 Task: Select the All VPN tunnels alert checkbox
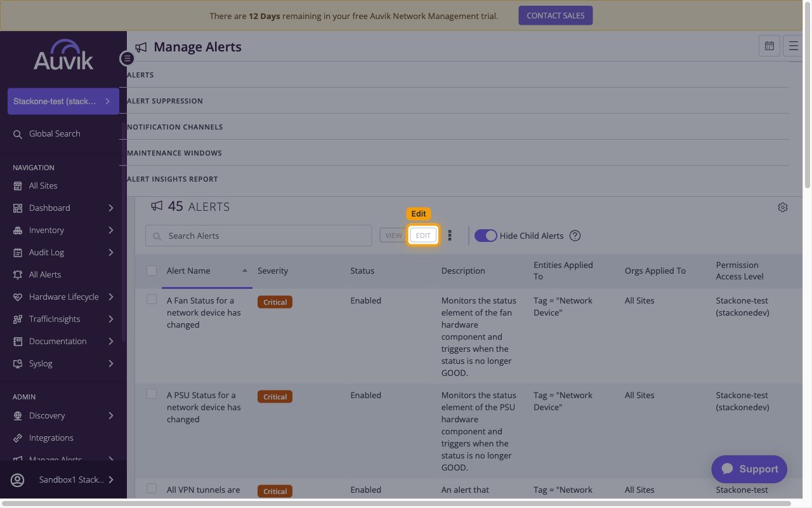tap(152, 488)
